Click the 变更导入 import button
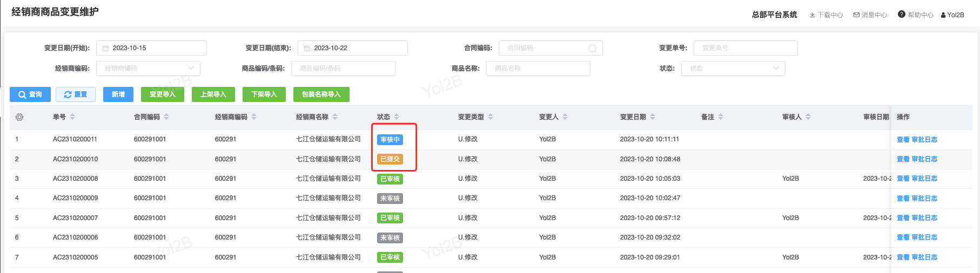This screenshot has height=273, width=980. point(163,94)
